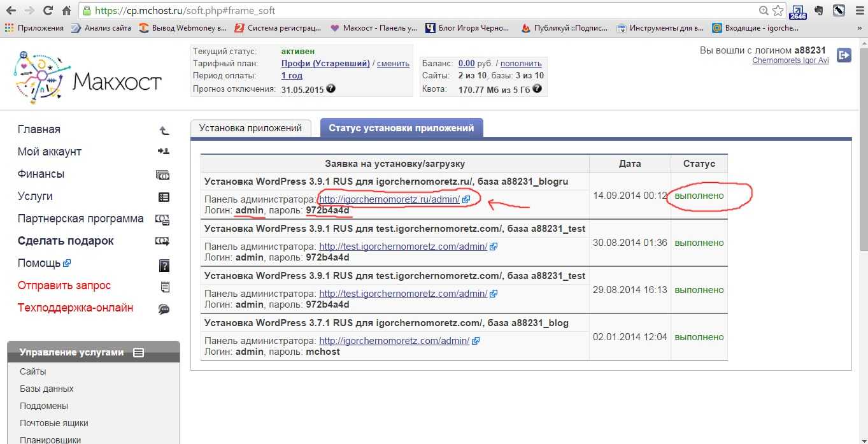The width and height of the screenshot is (868, 444).
Task: Click the help icon beside disconnection forecast date
Action: tap(331, 89)
